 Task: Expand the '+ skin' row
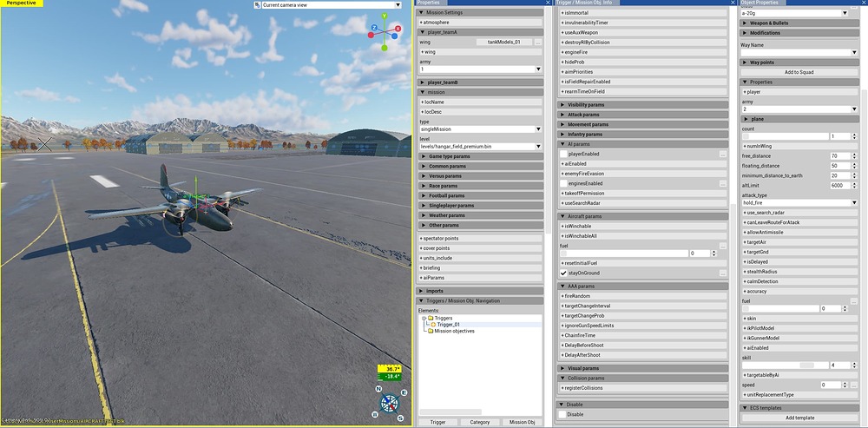click(799, 319)
